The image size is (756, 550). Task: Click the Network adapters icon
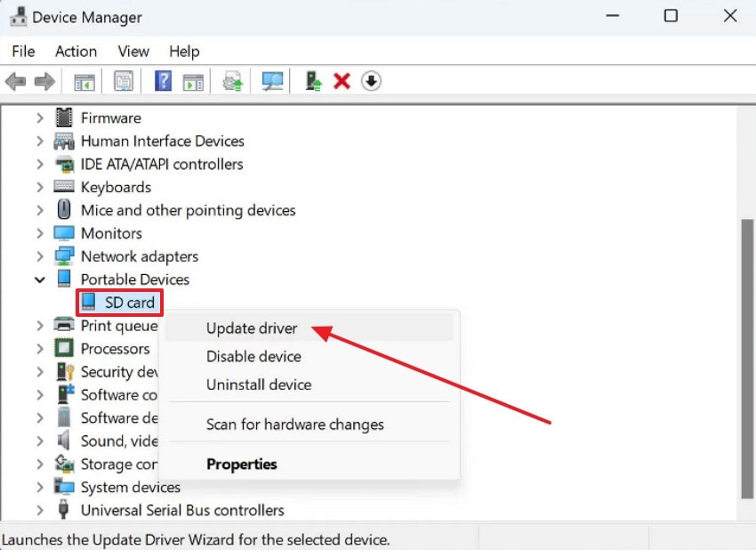[x=64, y=256]
